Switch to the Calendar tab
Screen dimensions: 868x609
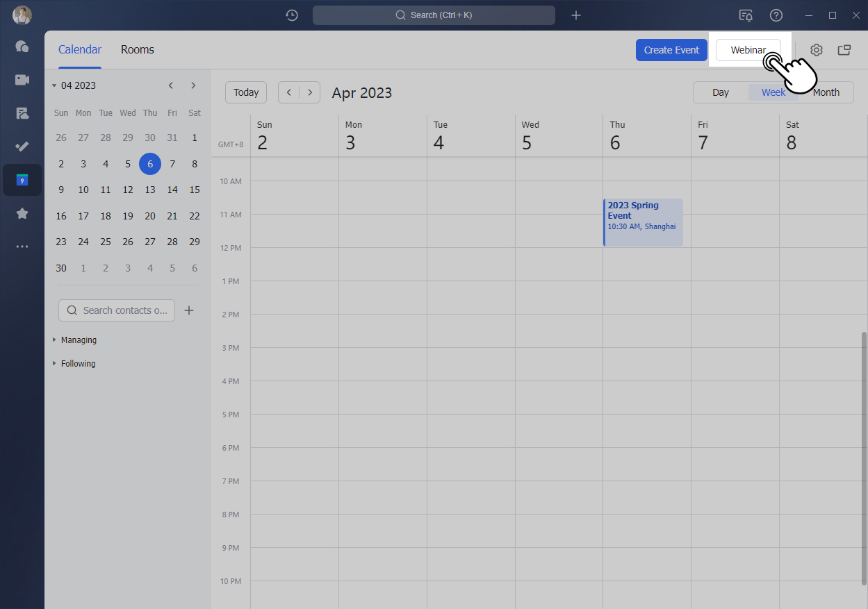(x=80, y=49)
